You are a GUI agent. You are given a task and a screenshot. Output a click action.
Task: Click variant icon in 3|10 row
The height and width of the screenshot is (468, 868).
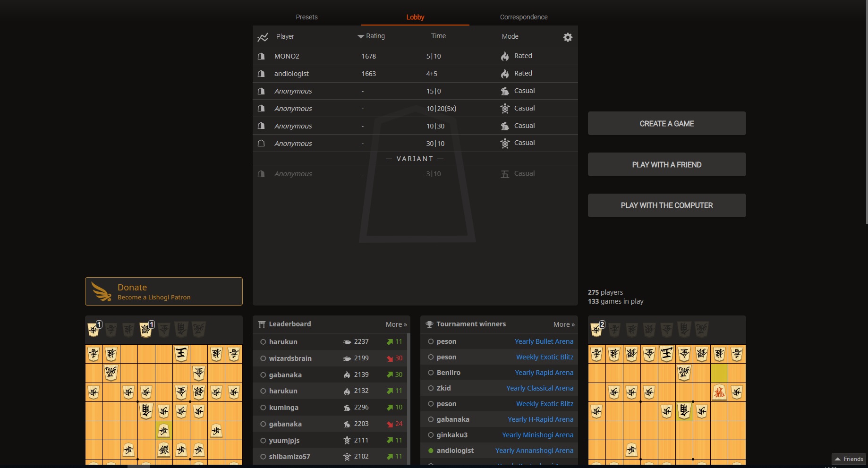[505, 174]
